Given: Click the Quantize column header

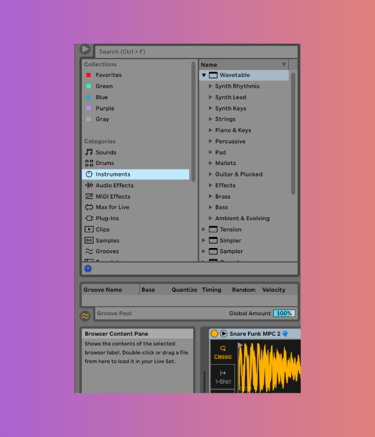Looking at the screenshot, I should [184, 290].
